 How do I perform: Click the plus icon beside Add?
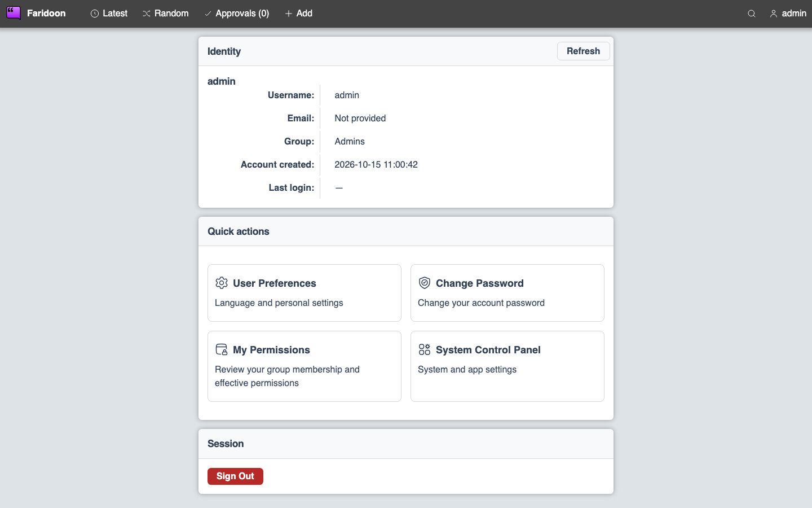click(x=289, y=14)
